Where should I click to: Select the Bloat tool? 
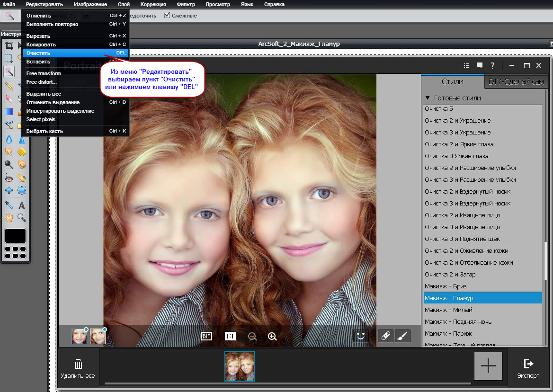point(9,191)
